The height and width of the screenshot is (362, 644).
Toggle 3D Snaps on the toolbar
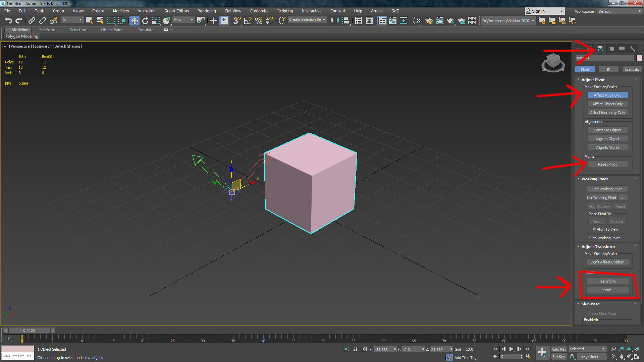tap(237, 20)
